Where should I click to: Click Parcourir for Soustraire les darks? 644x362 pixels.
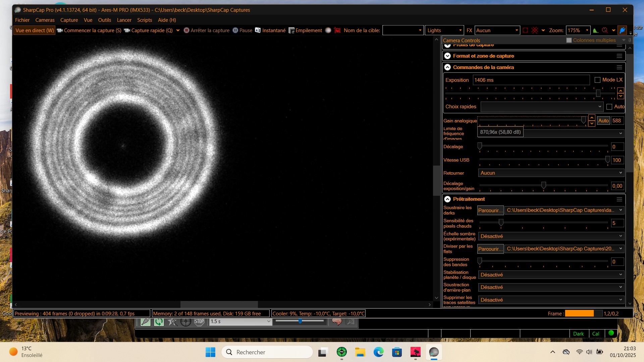pyautogui.click(x=490, y=210)
